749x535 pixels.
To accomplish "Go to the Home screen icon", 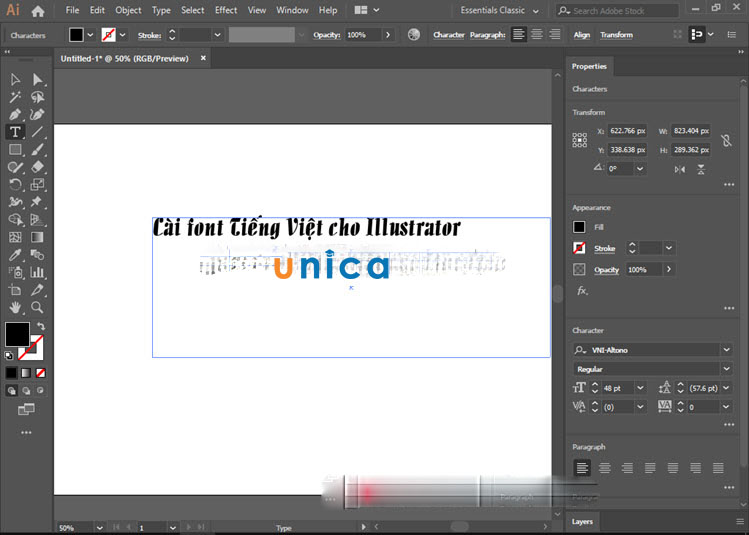I will pyautogui.click(x=38, y=11).
